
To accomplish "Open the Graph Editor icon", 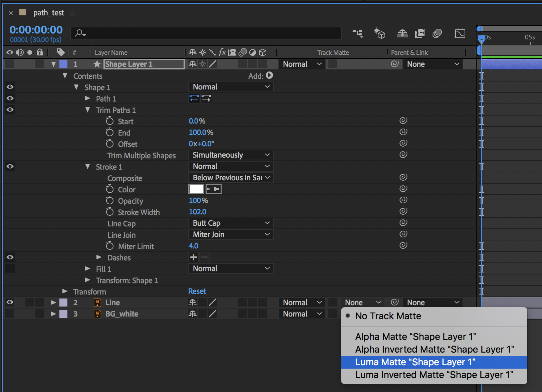I will tap(460, 33).
